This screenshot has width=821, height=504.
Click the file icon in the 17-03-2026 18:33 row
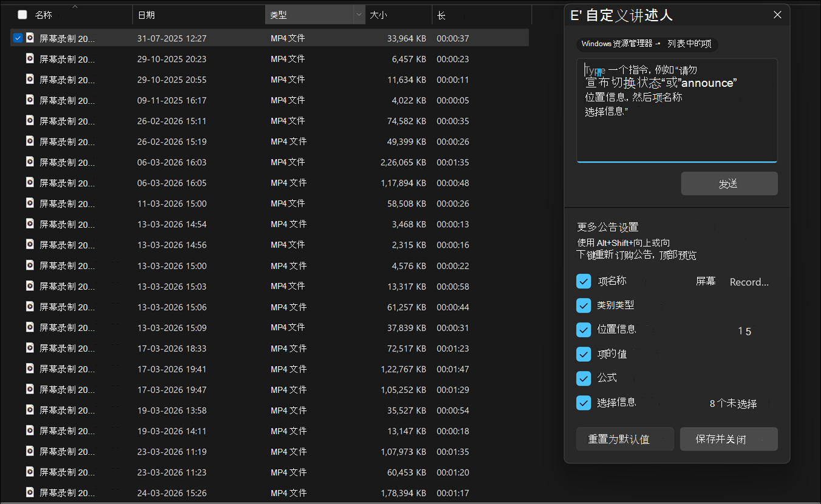point(29,348)
